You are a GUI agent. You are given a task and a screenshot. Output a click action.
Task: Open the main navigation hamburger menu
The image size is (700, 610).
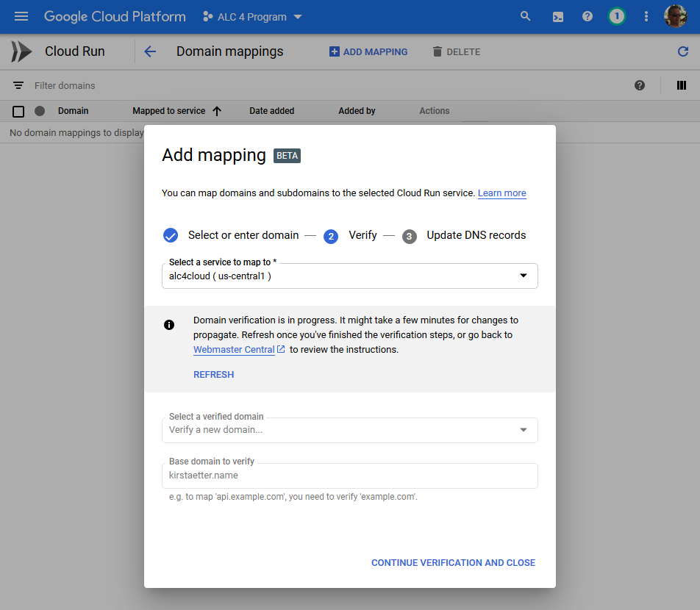21,16
